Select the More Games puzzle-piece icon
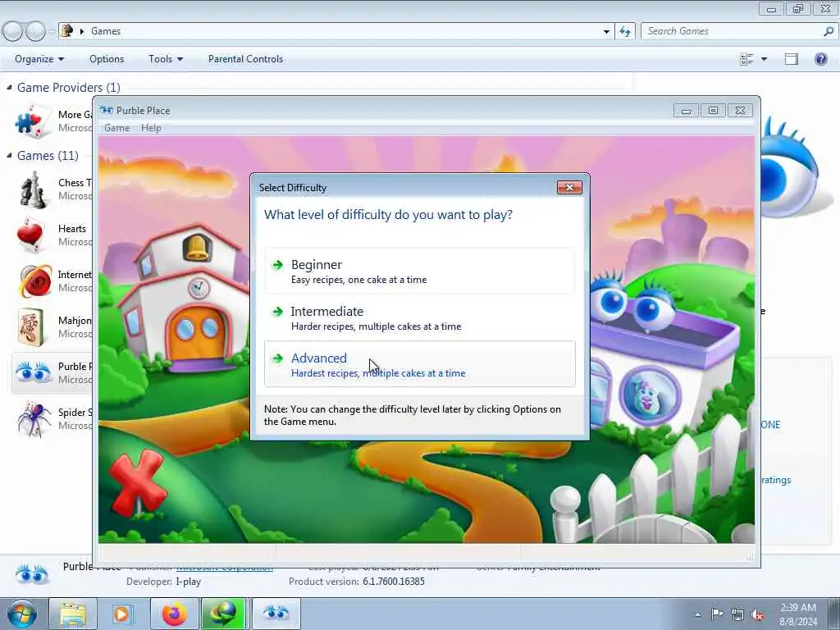The width and height of the screenshot is (840, 630). [33, 121]
